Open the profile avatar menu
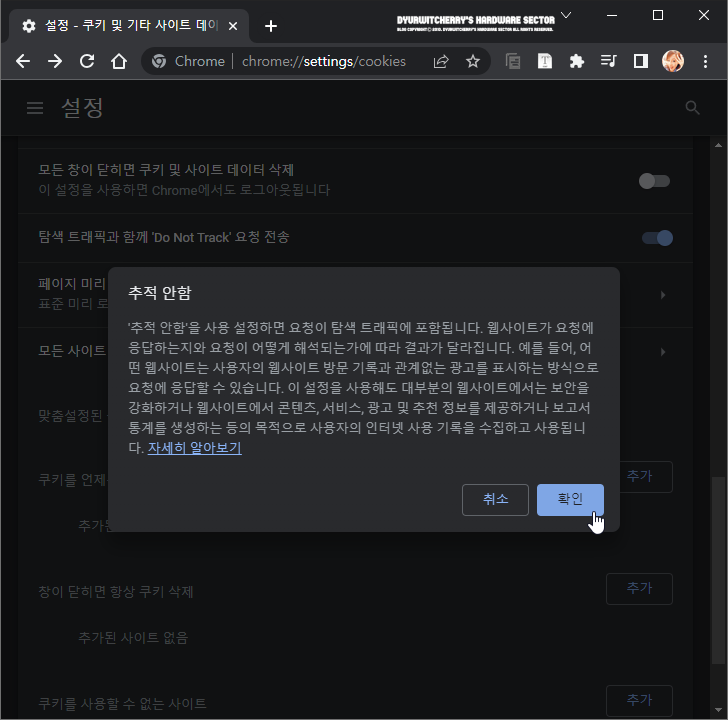This screenshot has height=720, width=728. 673,61
